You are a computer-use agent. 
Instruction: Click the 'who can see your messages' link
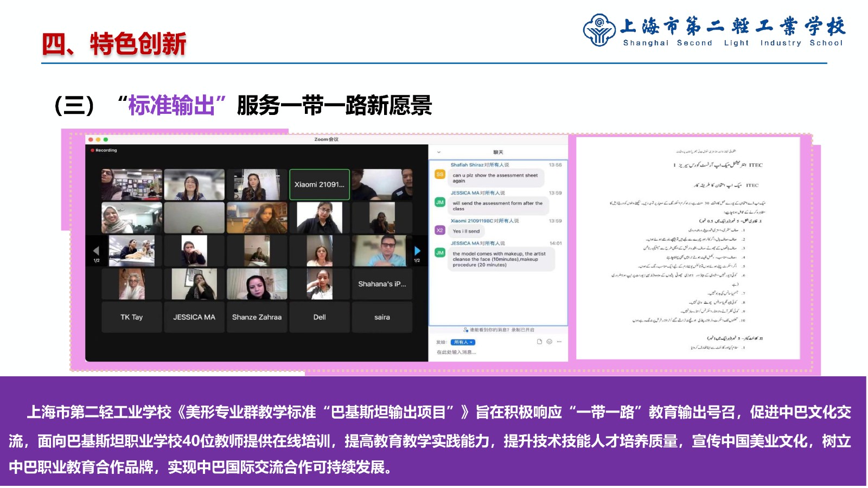(x=498, y=330)
